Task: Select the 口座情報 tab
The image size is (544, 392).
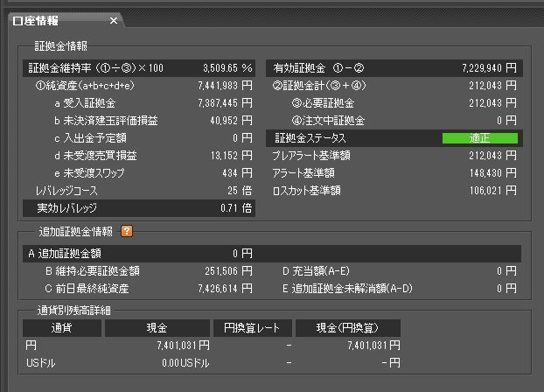Action: point(55,20)
